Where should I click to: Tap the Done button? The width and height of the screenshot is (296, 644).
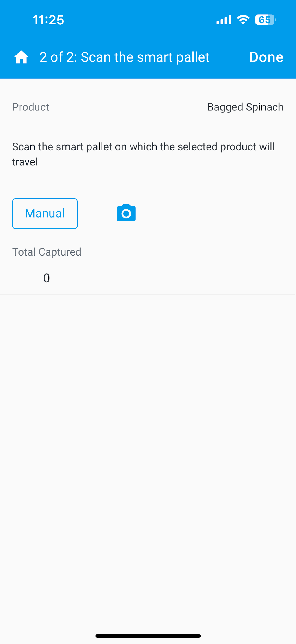click(x=266, y=57)
